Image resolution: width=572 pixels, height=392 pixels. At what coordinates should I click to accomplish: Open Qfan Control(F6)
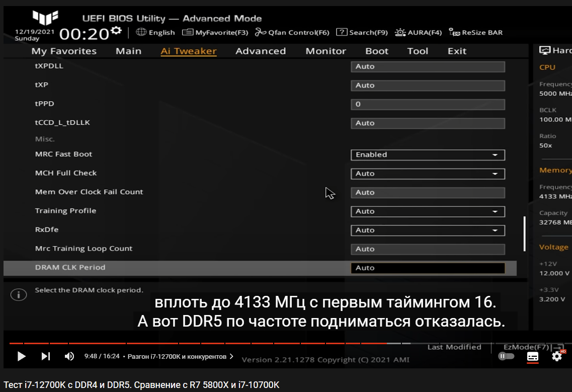click(292, 33)
